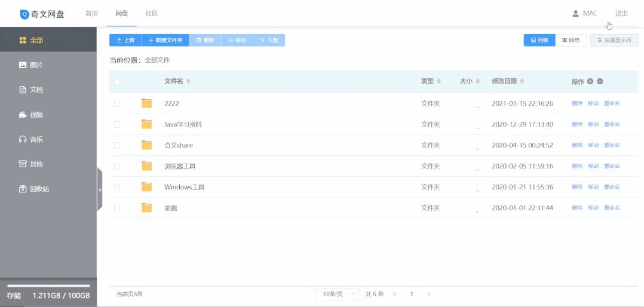Click 全部文件 in the breadcrumb path
Image resolution: width=644 pixels, height=307 pixels.
point(157,60)
